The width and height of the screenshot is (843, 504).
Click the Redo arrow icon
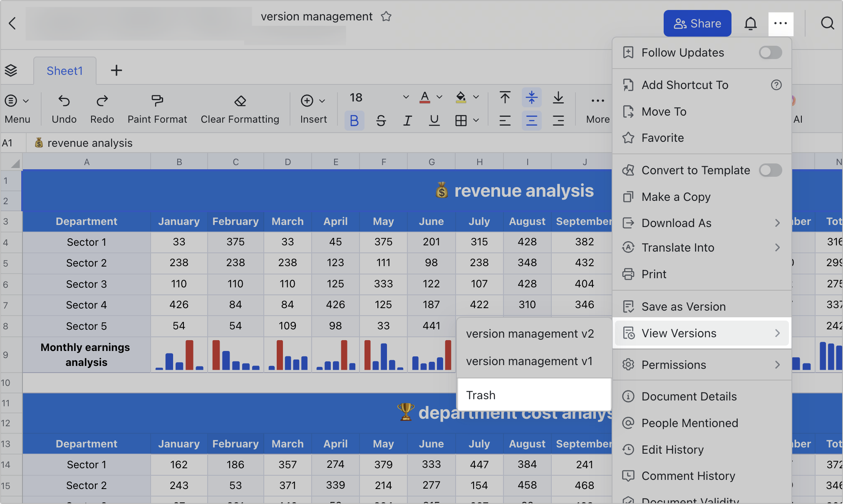[x=102, y=101]
